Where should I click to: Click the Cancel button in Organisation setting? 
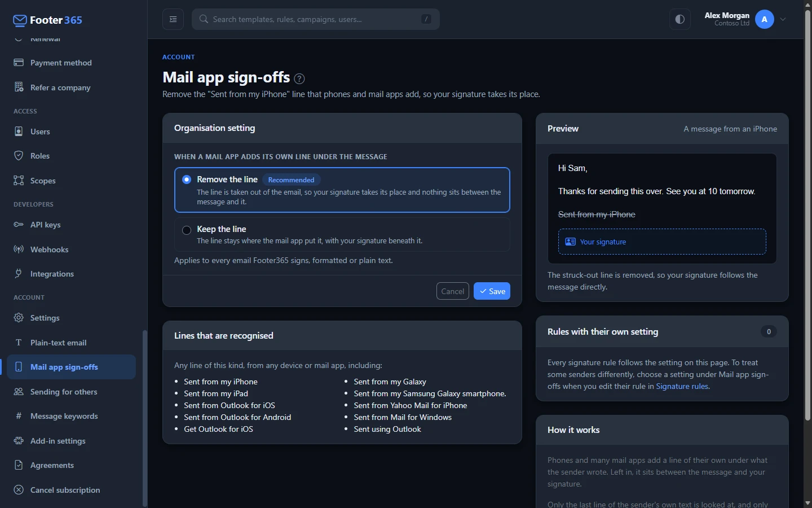[453, 291]
